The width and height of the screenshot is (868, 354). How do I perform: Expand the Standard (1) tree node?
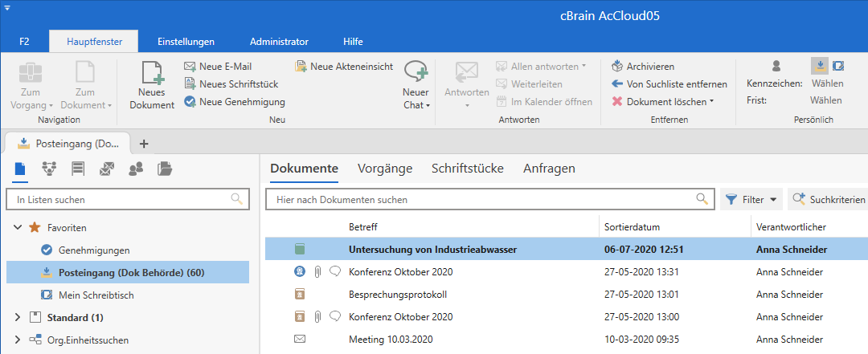tap(18, 318)
